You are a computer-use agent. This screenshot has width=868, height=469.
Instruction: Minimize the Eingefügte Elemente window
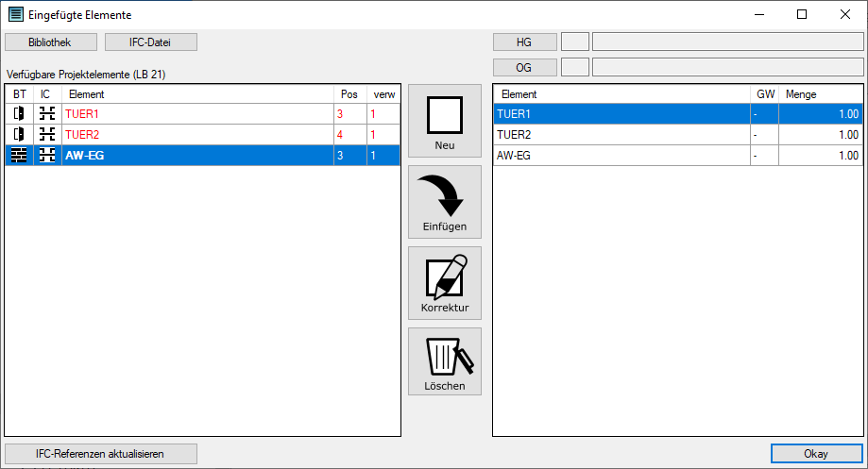(x=759, y=14)
